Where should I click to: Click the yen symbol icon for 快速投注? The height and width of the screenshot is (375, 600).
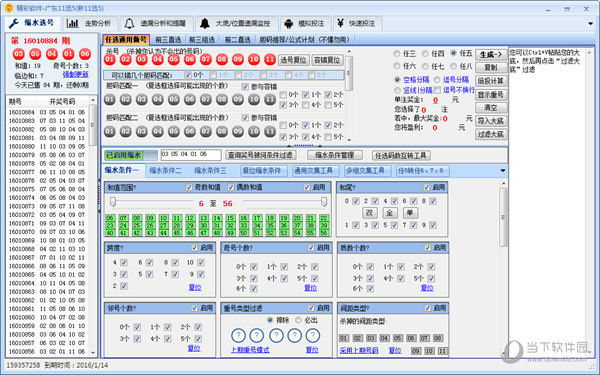point(340,23)
